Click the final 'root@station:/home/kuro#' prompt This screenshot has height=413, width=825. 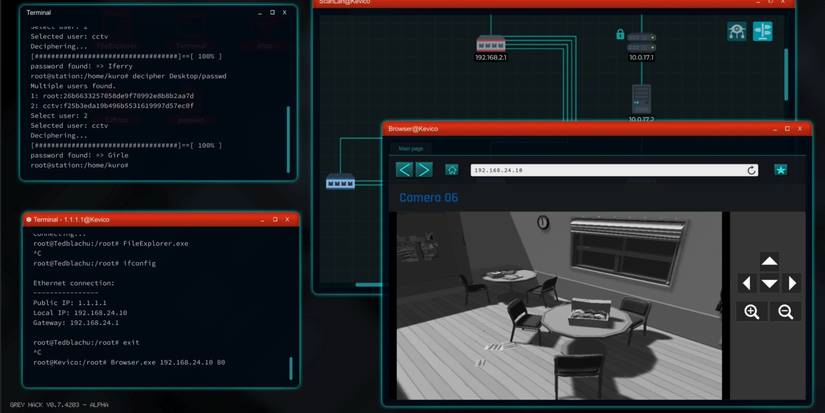click(x=79, y=165)
